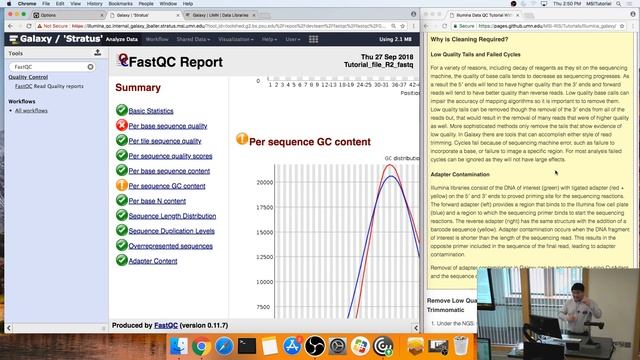Open Finder from the dock
640x360 pixels.
[x=178, y=346]
